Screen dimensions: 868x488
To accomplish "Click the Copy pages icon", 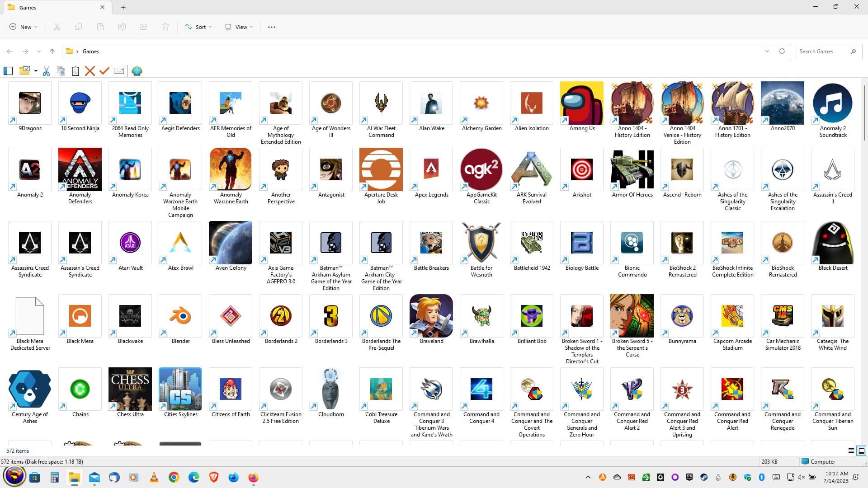I will tap(61, 71).
